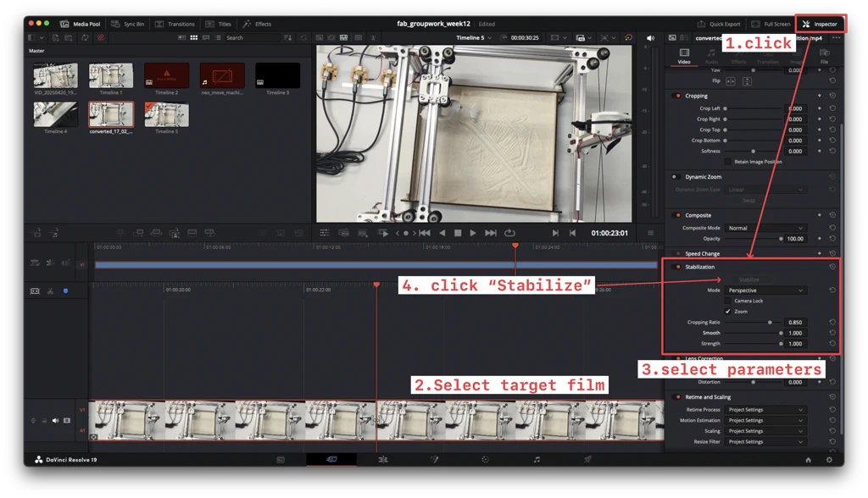The image size is (868, 498).
Task: Open Project Settings gear icon
Action: (829, 460)
